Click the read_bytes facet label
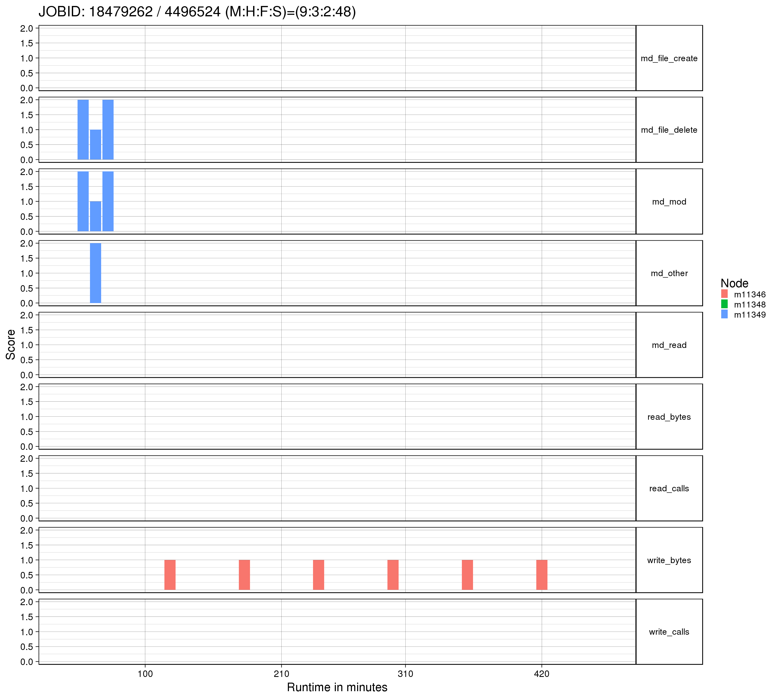778x700 pixels. click(x=669, y=417)
